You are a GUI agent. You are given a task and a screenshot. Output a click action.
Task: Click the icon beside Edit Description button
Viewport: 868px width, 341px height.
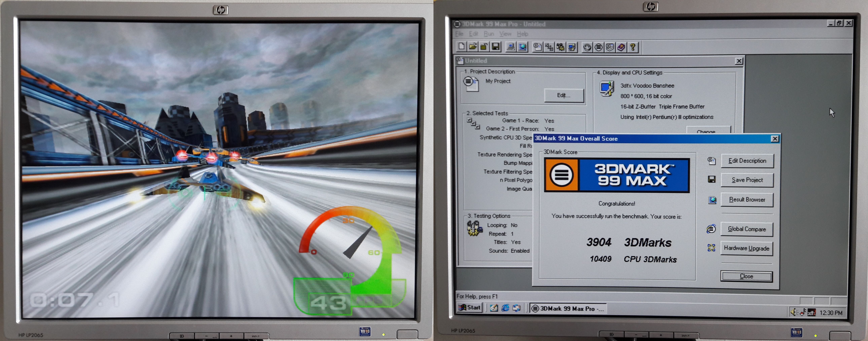pos(711,161)
